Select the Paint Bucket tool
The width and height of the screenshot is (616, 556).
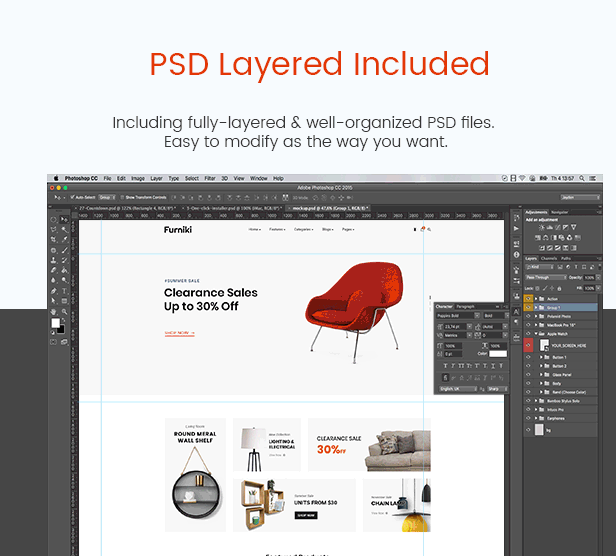(x=64, y=270)
